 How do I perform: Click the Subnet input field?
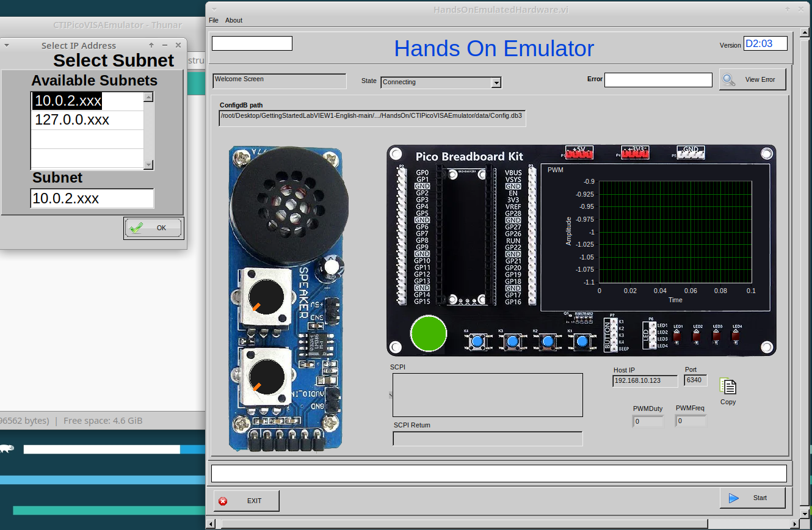click(92, 198)
